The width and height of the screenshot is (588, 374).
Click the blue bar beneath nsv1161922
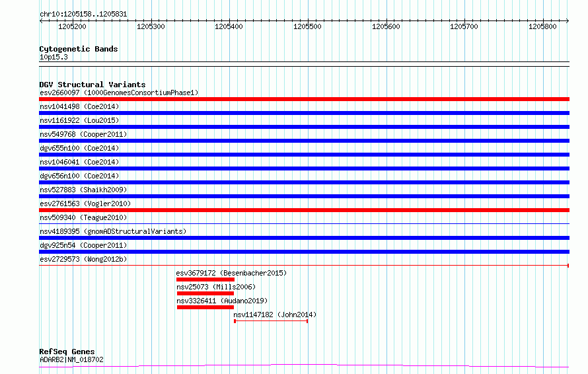pyautogui.click(x=304, y=127)
